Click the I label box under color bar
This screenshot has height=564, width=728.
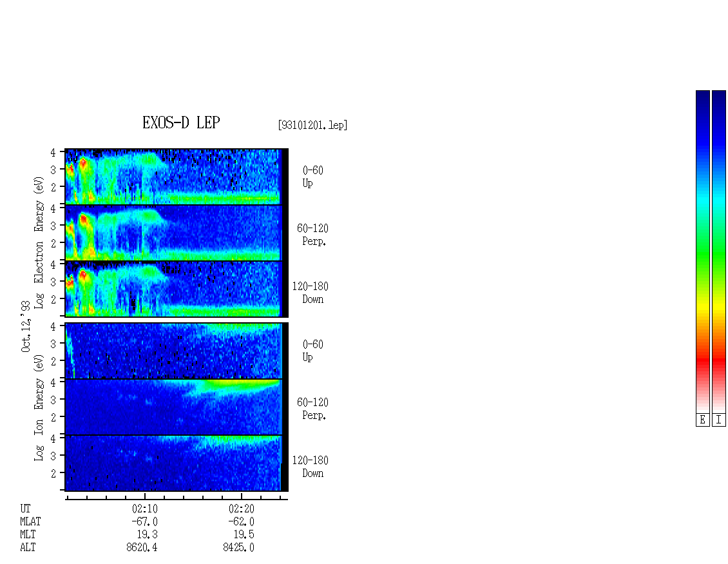click(719, 420)
